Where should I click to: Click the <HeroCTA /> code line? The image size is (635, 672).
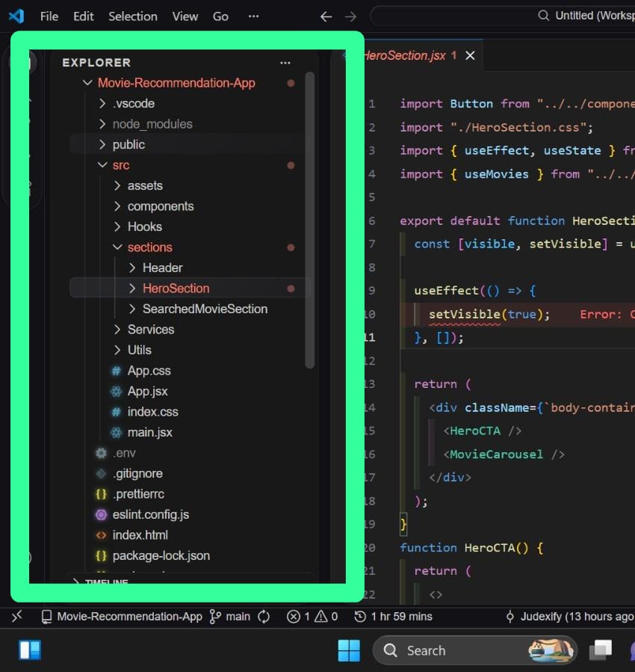point(482,431)
